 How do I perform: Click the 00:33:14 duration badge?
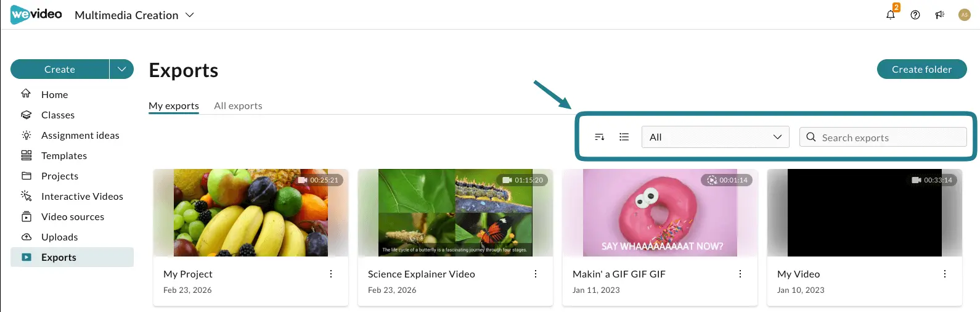932,180
